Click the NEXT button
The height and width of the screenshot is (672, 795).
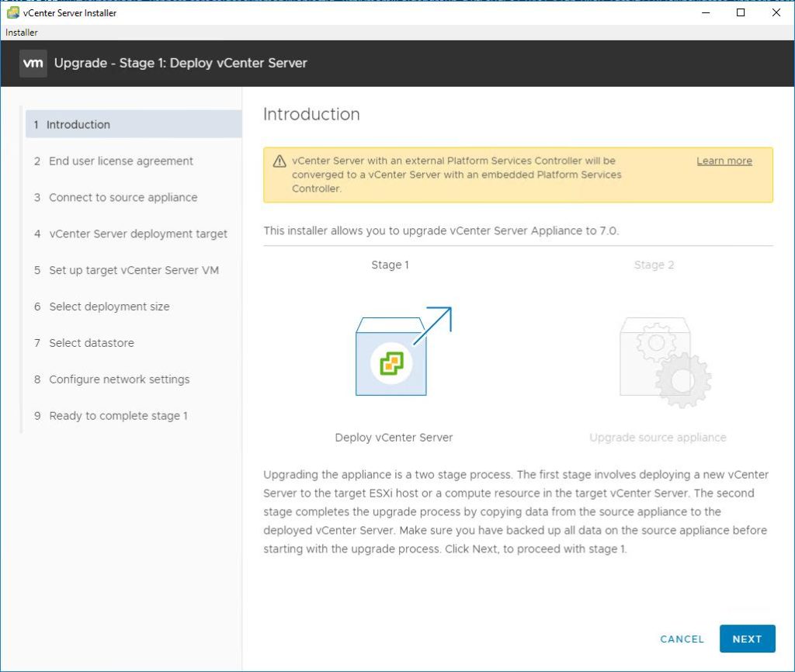(x=747, y=639)
